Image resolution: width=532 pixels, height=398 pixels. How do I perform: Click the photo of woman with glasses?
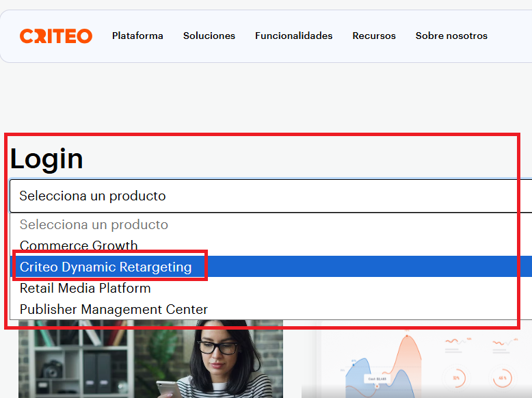(x=150, y=359)
